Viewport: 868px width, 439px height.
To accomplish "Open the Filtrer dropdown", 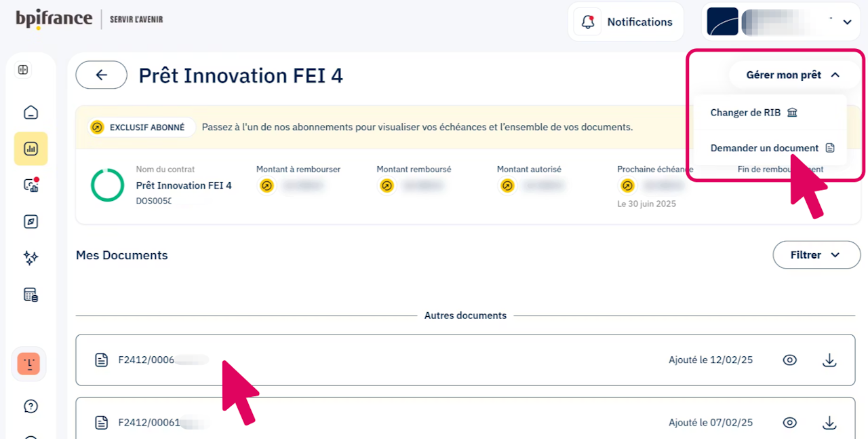I will point(816,255).
